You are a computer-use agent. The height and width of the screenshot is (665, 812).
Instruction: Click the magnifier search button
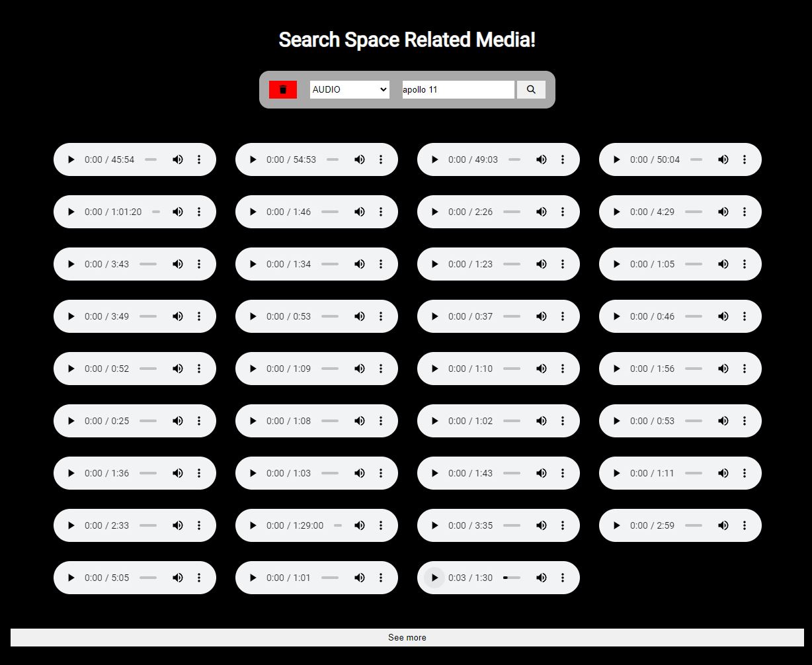[x=531, y=89]
